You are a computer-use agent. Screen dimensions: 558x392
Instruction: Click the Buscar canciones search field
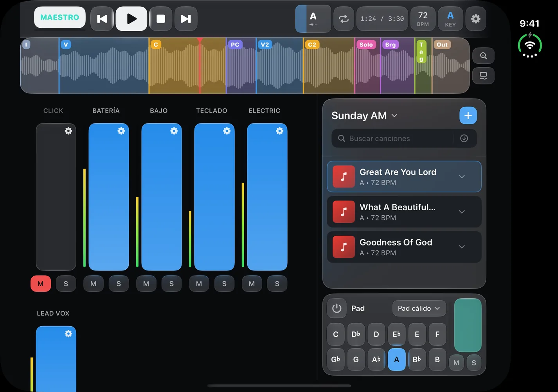[x=404, y=138]
